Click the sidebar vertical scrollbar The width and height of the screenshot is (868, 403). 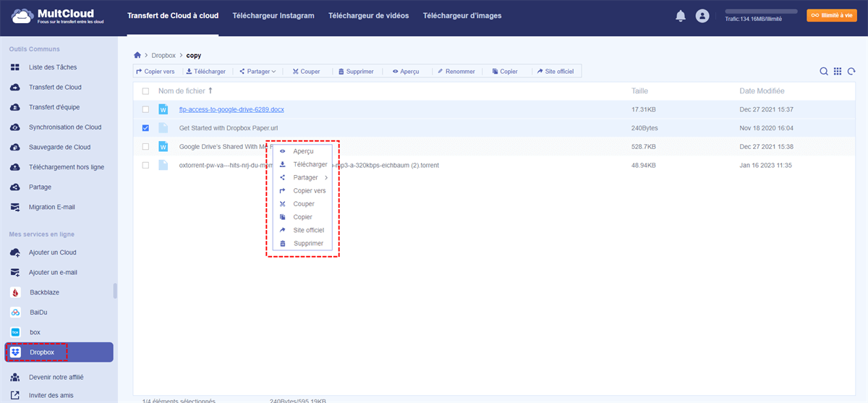pos(115,291)
